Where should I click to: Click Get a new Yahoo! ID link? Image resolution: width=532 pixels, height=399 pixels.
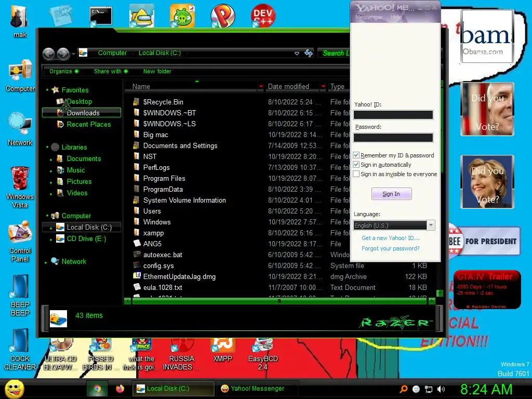tap(391, 238)
